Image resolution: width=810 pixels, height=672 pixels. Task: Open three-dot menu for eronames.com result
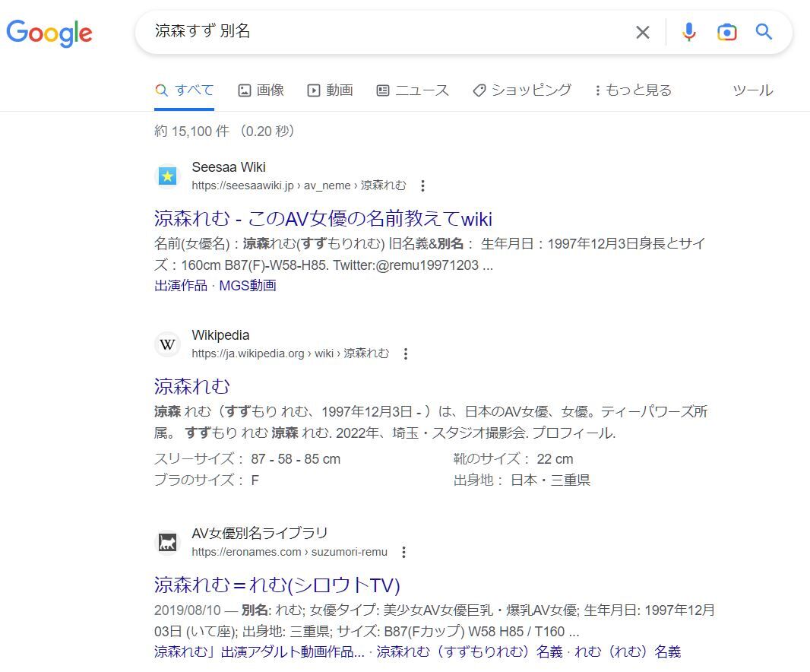403,552
